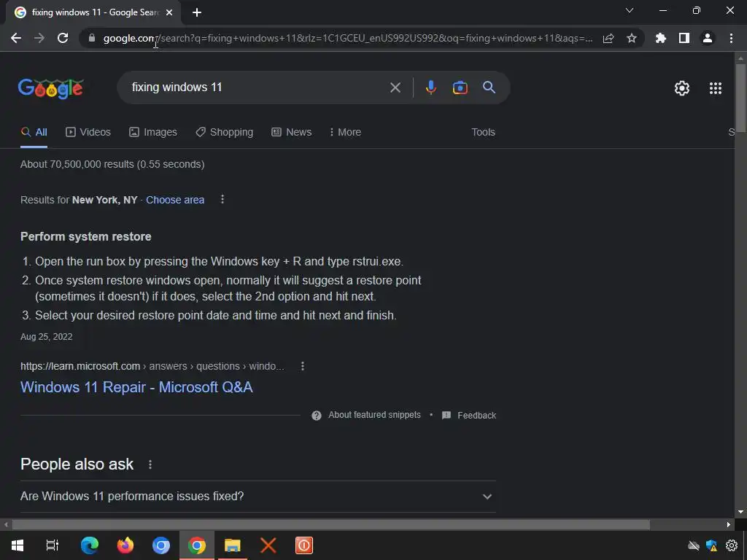The image size is (747, 560).
Task: Open the learn.microsoft.com result options menu
Action: pyautogui.click(x=303, y=366)
